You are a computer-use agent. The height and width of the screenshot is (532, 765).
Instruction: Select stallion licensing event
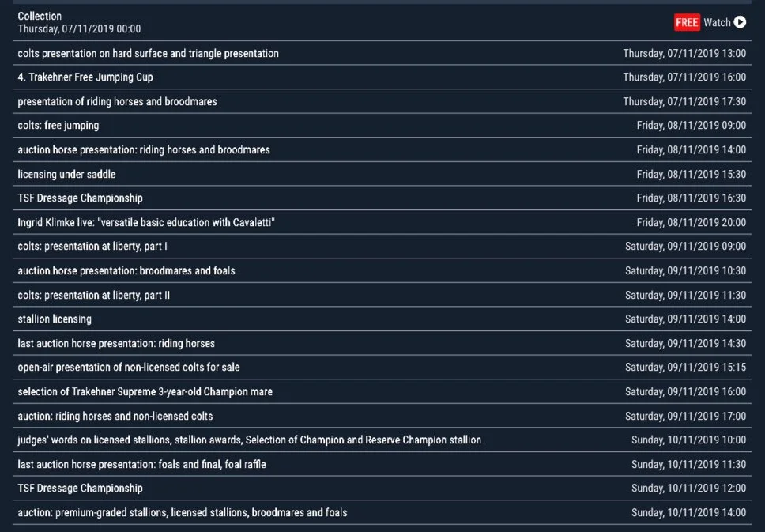382,319
